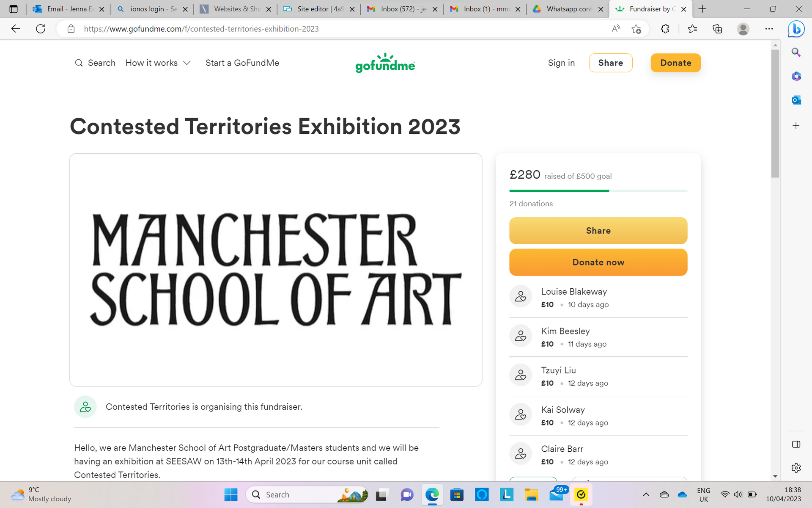Click the £280 fundraising progress bar
This screenshot has width=812, height=508.
598,191
